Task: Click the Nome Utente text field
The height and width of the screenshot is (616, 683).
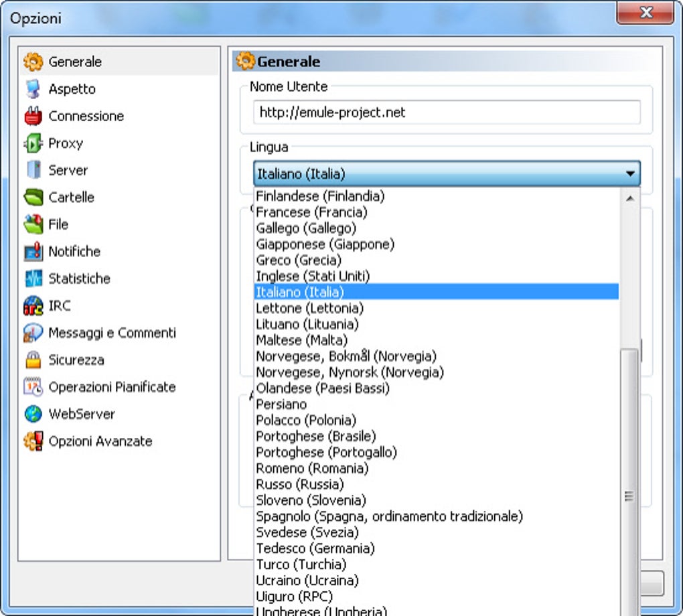Action: [x=447, y=112]
